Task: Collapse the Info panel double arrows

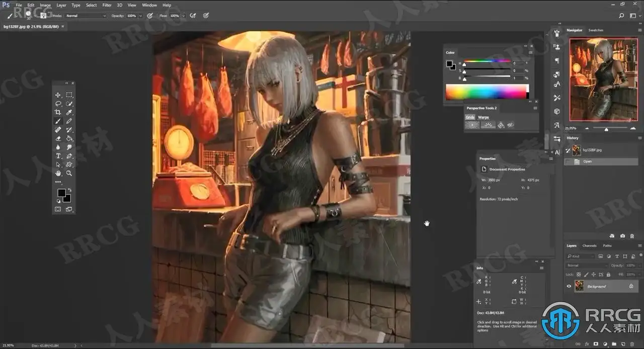Action: [536, 261]
